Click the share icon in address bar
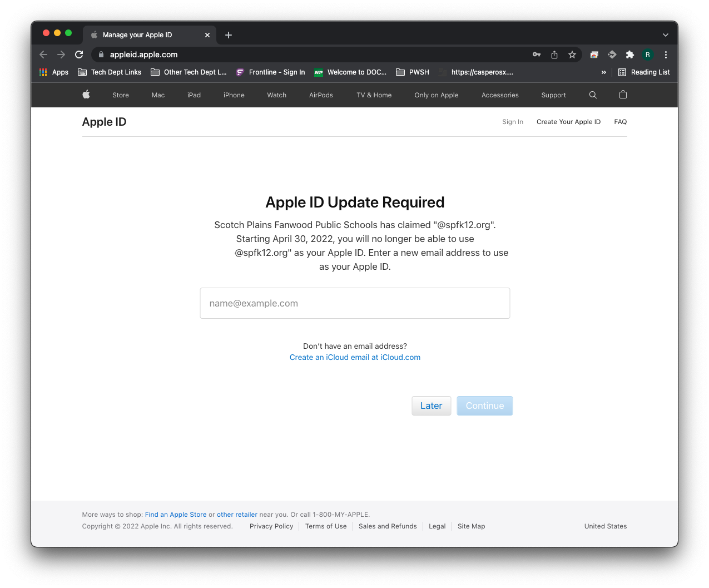Screen dimensions: 709x588 (554, 55)
